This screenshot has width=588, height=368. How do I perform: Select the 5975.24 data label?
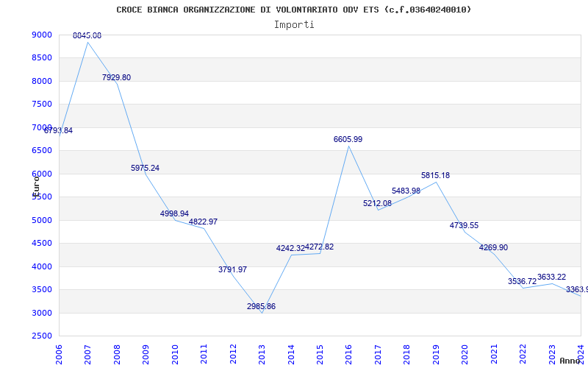click(145, 168)
